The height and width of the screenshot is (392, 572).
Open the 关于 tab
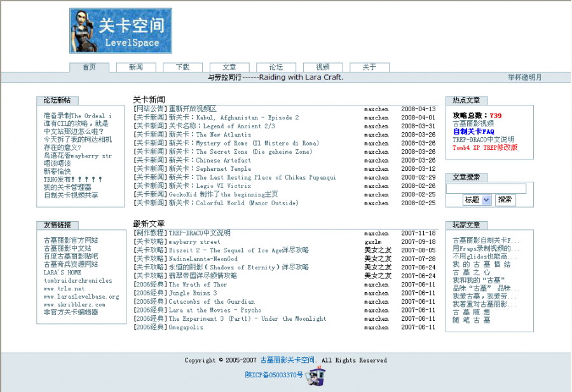pyautogui.click(x=369, y=67)
